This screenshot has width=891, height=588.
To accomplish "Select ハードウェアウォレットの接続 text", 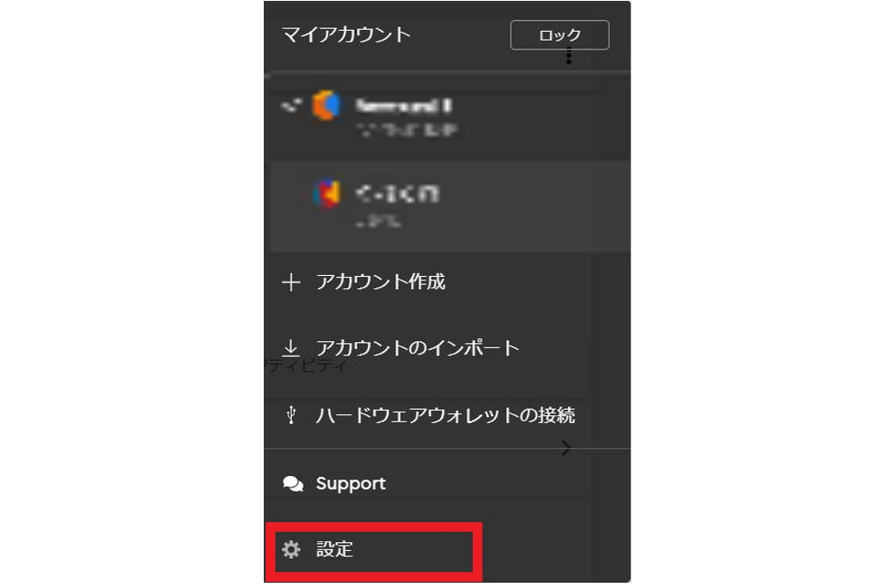I will click(x=445, y=415).
